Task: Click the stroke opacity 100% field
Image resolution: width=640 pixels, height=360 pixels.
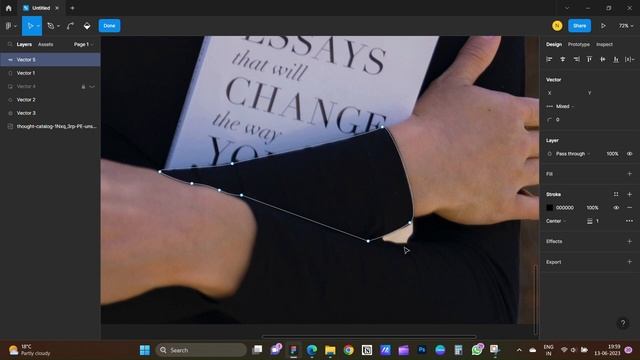Action: point(592,208)
